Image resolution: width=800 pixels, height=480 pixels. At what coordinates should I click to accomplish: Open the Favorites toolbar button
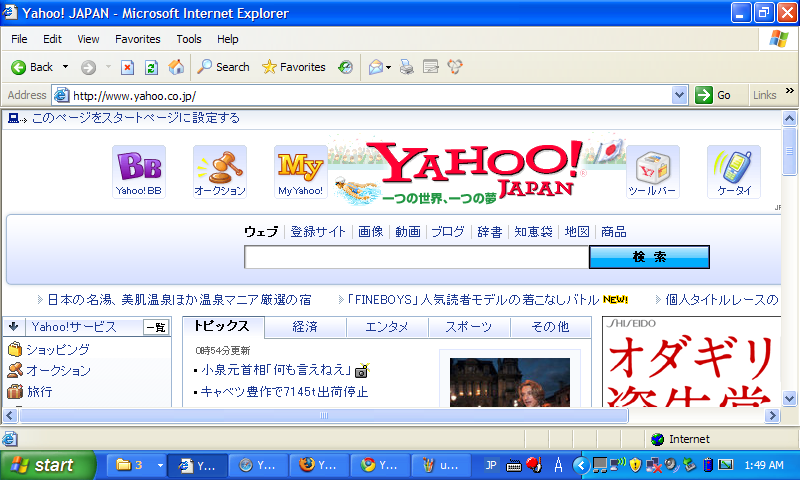click(293, 67)
